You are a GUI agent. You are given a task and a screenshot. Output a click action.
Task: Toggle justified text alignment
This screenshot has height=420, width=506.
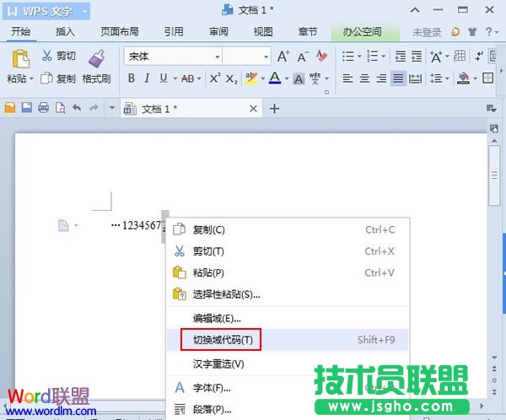pyautogui.click(x=398, y=78)
